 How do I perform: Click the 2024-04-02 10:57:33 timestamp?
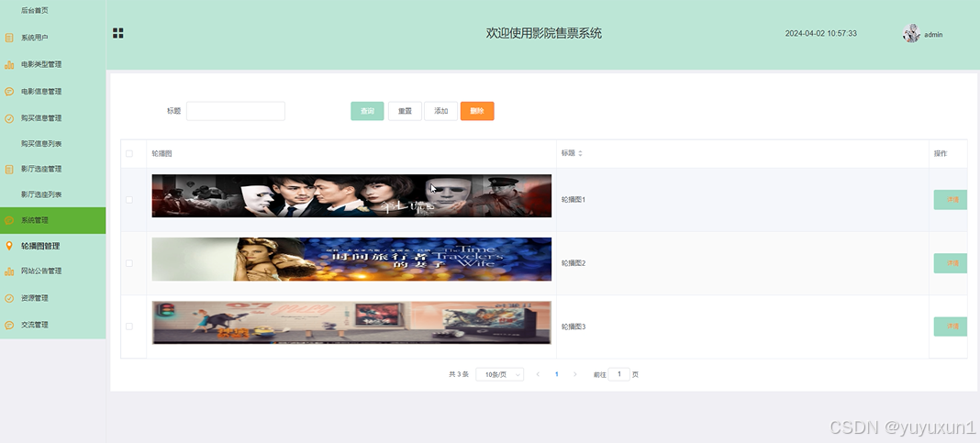[820, 34]
